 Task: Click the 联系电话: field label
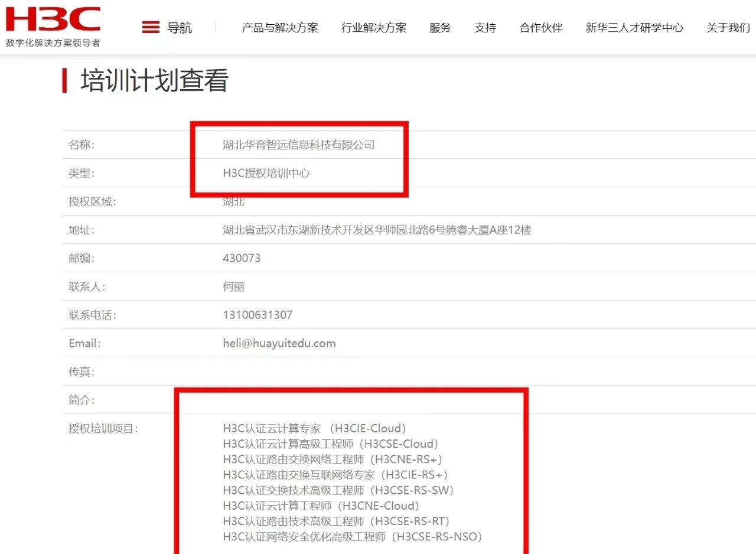click(x=93, y=315)
